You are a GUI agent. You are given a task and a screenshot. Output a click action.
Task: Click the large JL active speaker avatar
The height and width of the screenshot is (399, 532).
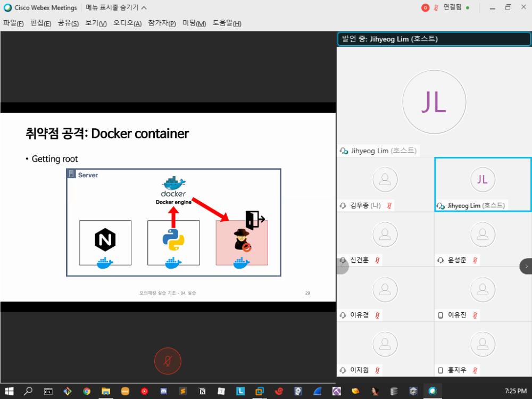click(x=434, y=102)
